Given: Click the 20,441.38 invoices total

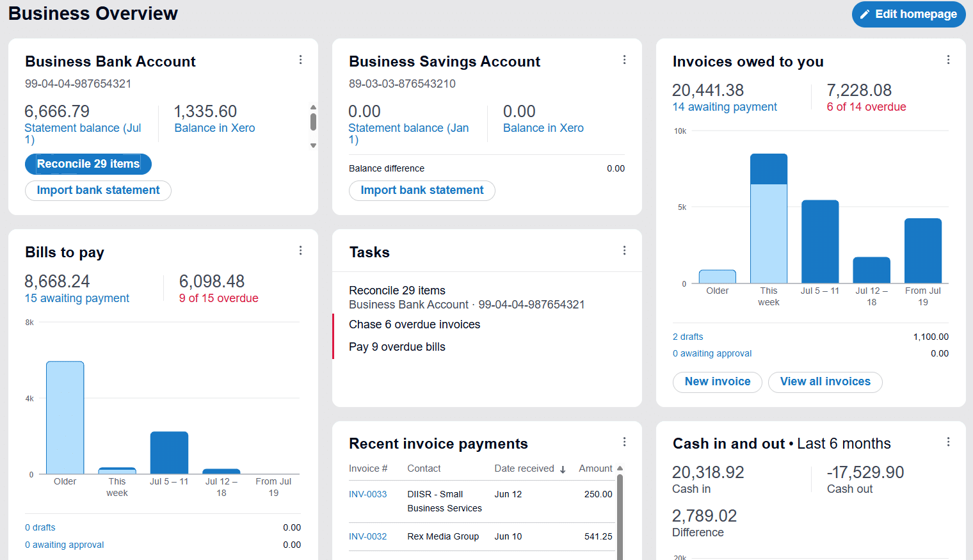Looking at the screenshot, I should point(708,90).
